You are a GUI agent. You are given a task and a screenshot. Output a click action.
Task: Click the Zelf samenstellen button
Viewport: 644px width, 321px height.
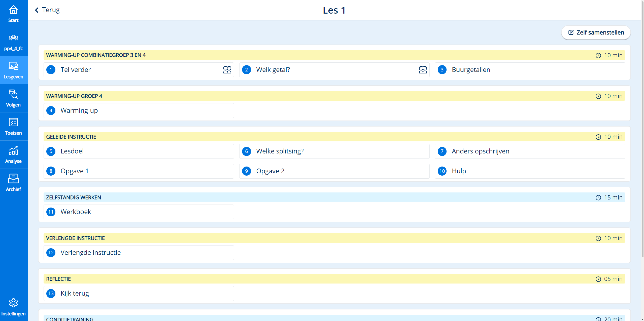coord(596,32)
